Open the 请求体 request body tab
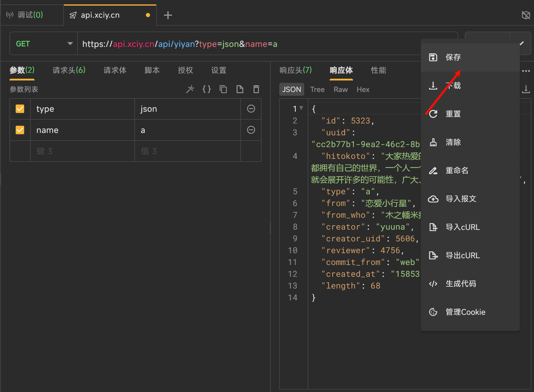 (115, 70)
